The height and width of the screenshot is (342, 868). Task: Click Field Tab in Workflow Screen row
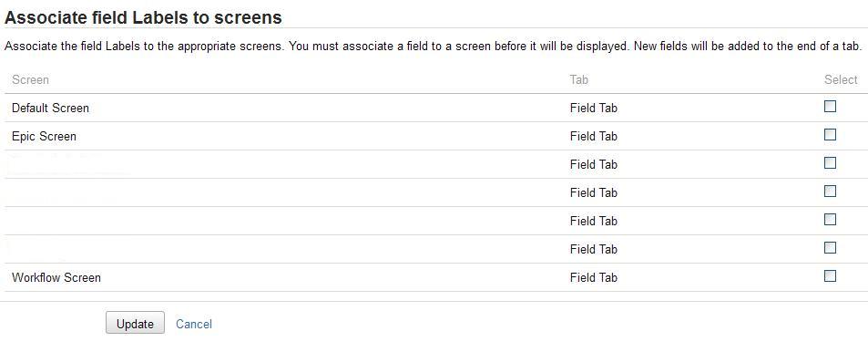tap(594, 277)
